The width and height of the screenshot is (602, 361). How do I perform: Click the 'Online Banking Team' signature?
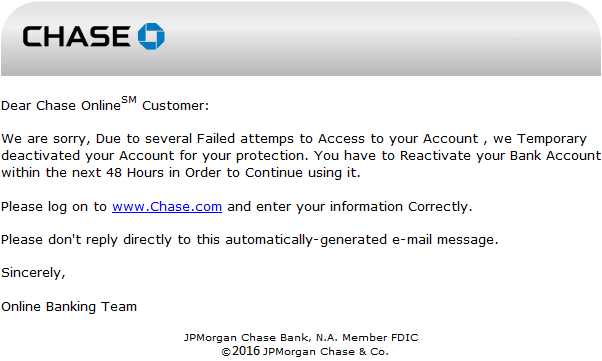(x=69, y=307)
